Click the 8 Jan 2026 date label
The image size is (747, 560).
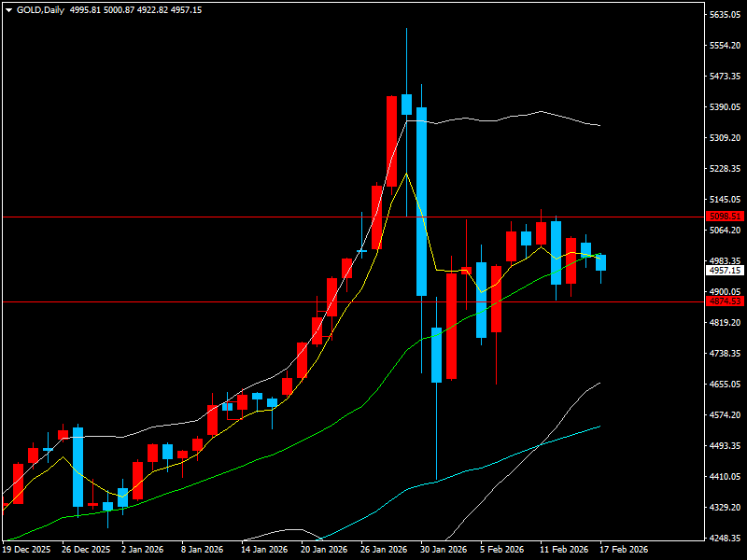pos(203,550)
